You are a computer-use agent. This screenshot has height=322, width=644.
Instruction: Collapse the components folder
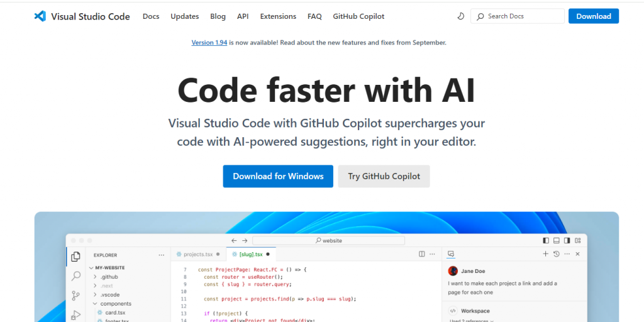click(96, 304)
